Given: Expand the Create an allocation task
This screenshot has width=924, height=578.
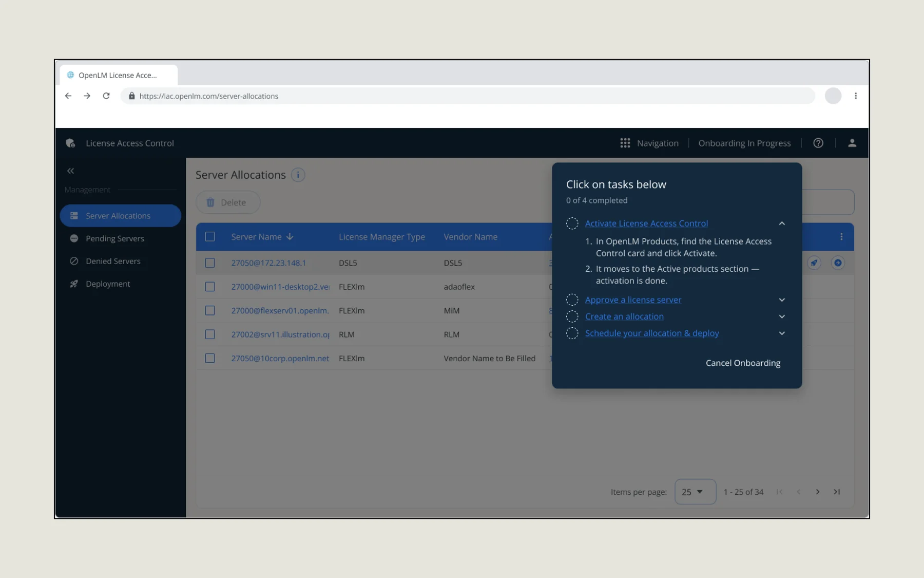Looking at the screenshot, I should [x=782, y=317].
